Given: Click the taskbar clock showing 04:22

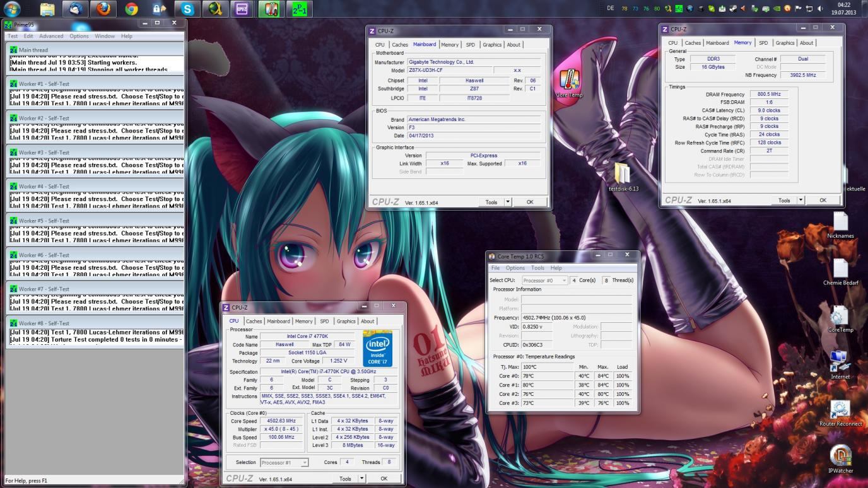Looking at the screenshot, I should (843, 8).
